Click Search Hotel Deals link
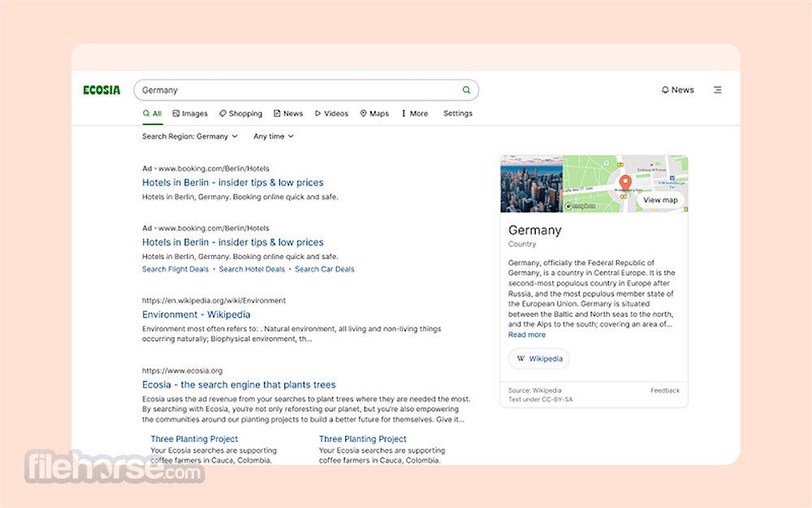Viewport: 812px width, 508px height. coord(252,269)
